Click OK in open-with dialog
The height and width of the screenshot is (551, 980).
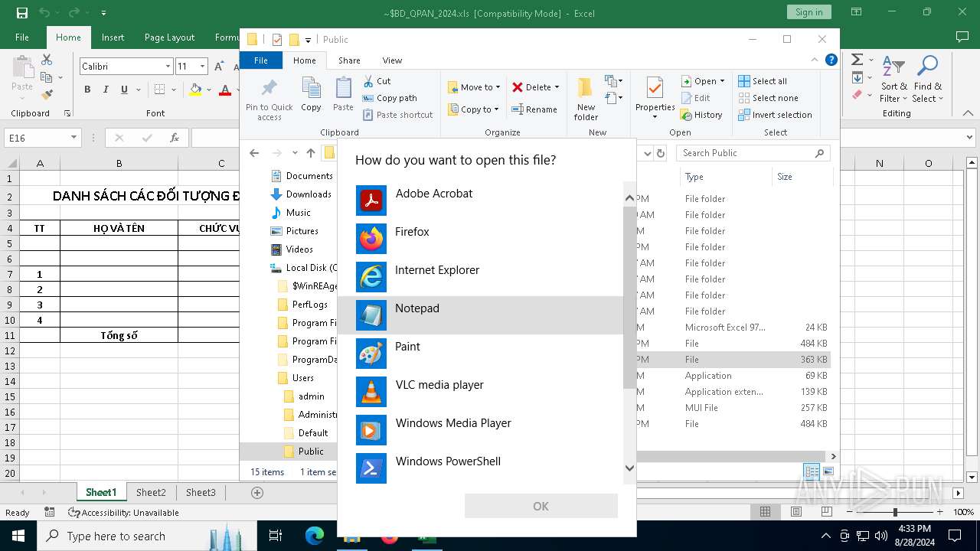pyautogui.click(x=541, y=506)
